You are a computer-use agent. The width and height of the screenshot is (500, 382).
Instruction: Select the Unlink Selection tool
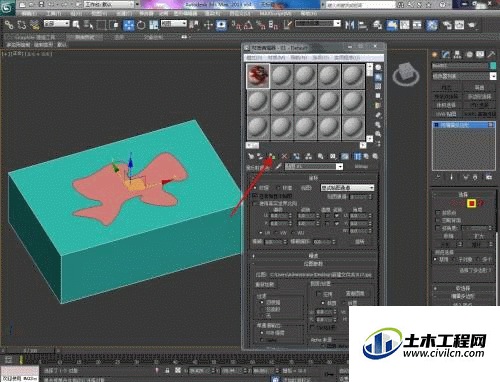click(22, 25)
